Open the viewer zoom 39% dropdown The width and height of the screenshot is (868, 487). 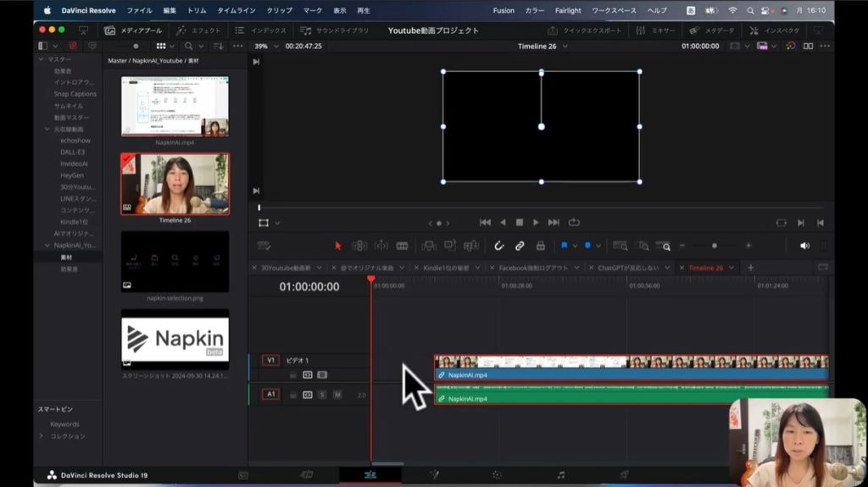pos(264,46)
